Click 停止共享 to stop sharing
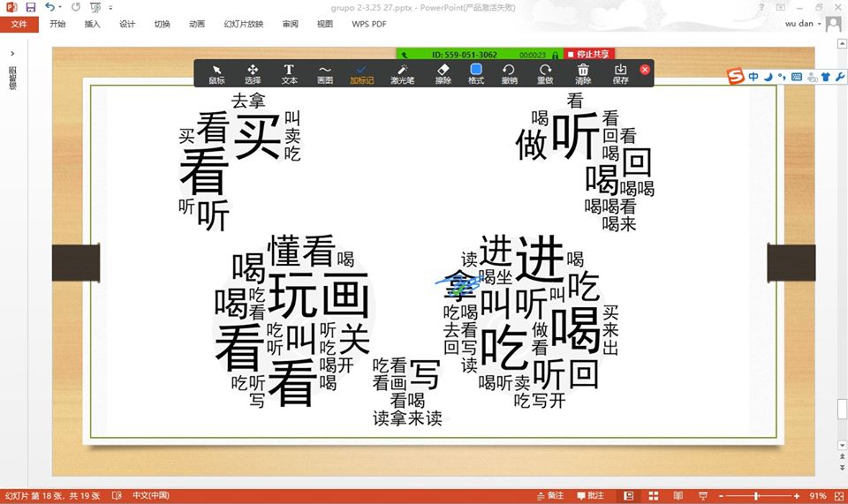Viewport: 848px width, 504px height. 588,54
